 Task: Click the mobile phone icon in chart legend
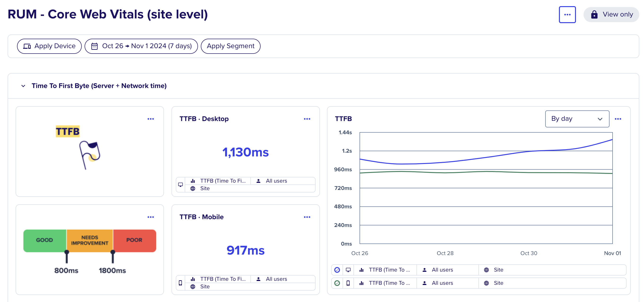348,283
